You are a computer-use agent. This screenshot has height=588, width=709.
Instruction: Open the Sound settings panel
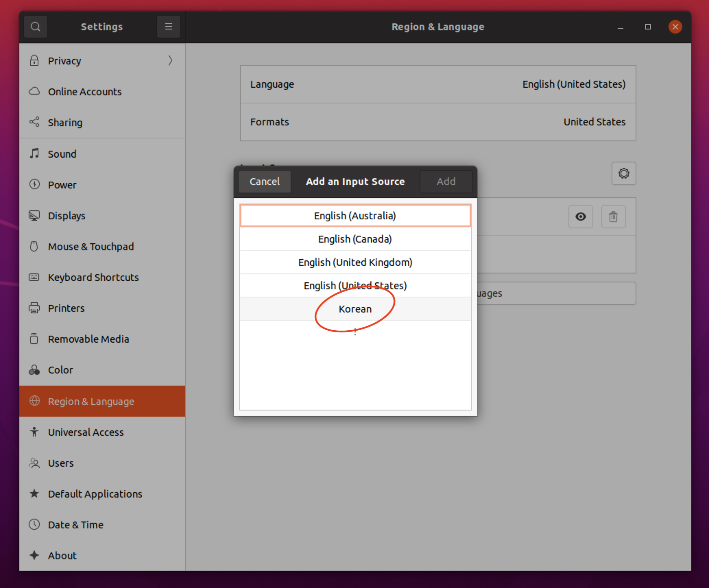62,154
